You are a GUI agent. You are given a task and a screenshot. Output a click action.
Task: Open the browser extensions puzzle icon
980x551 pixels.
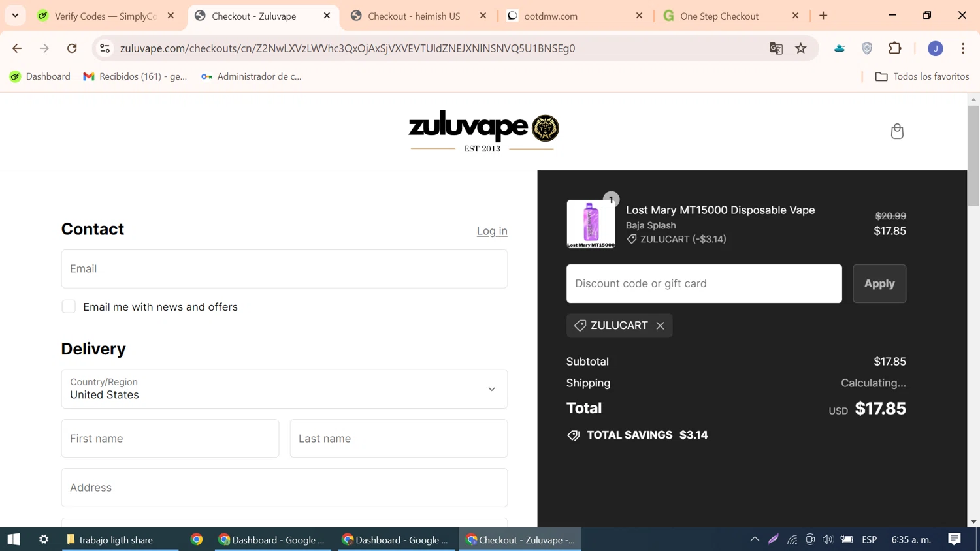click(895, 48)
